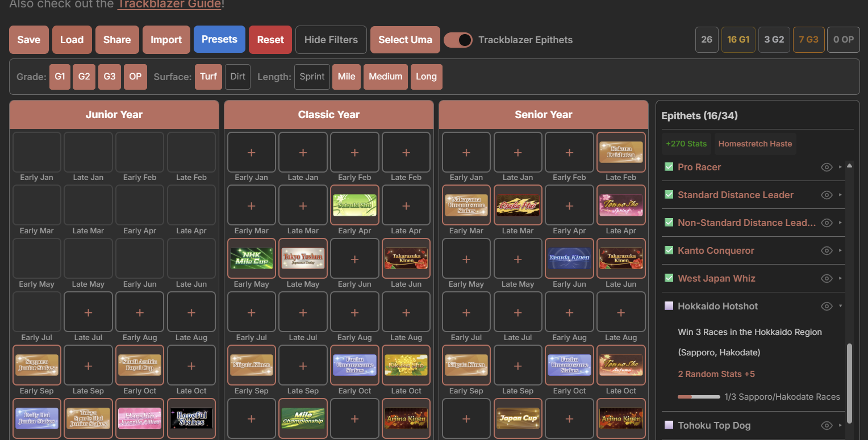
Task: Click Classic Year Fuchu Umamusume Stakes icon
Action: pyautogui.click(x=354, y=365)
